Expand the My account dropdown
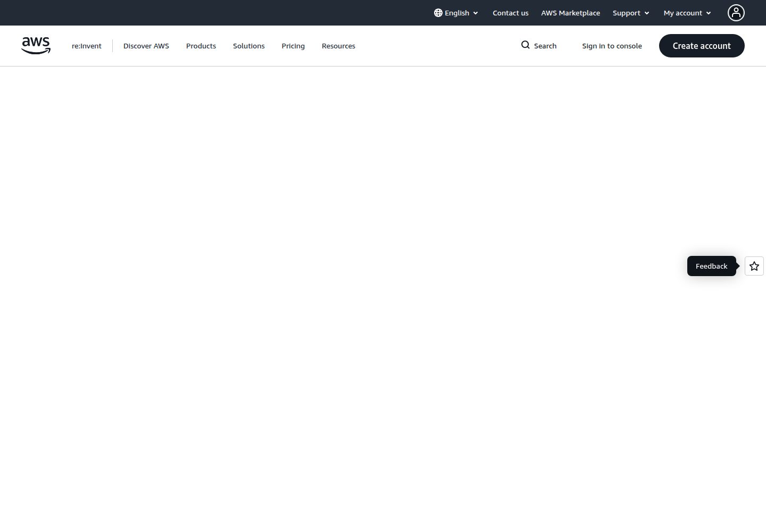The width and height of the screenshot is (766, 532). click(687, 13)
